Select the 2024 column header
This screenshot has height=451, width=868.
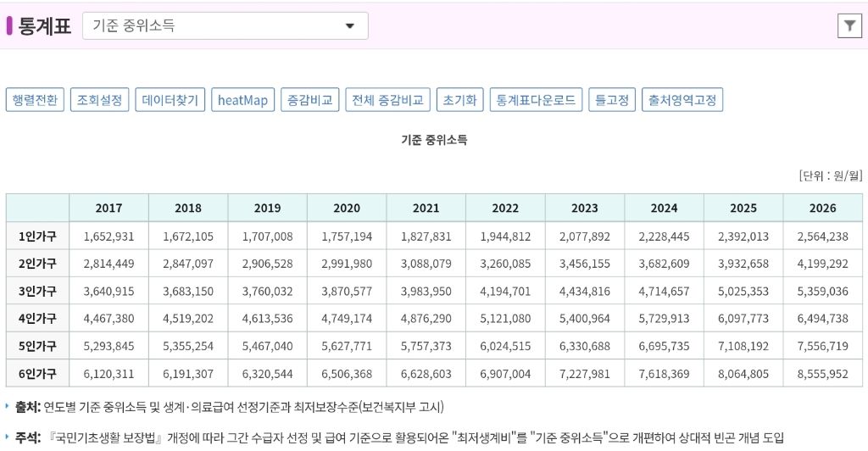(x=664, y=208)
